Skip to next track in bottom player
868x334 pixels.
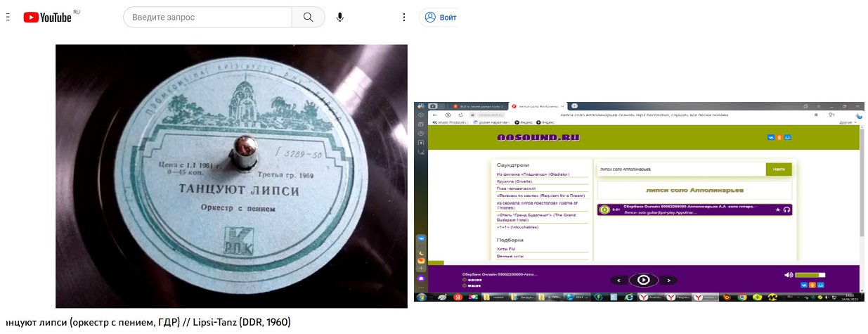[x=668, y=280]
